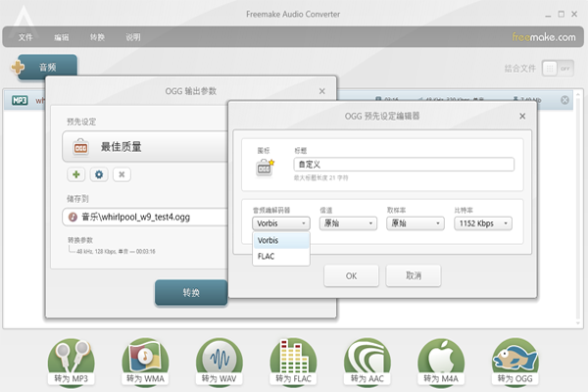This screenshot has width=588, height=392.
Task: Open the 取样率 dropdown
Action: 416,223
